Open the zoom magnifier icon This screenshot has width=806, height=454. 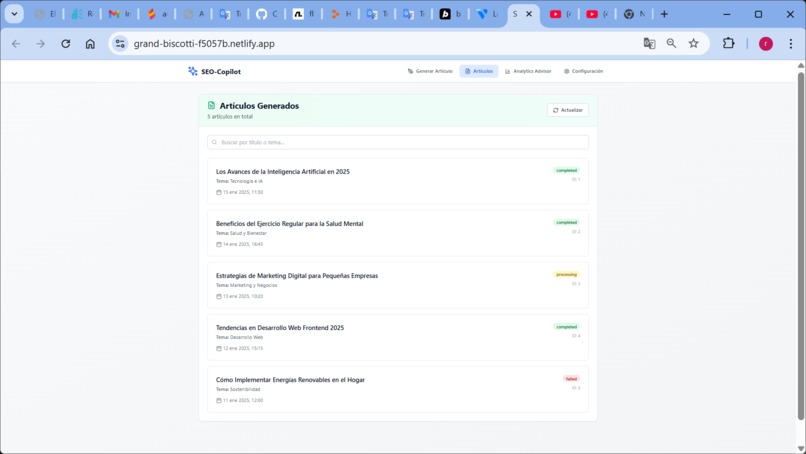(671, 44)
